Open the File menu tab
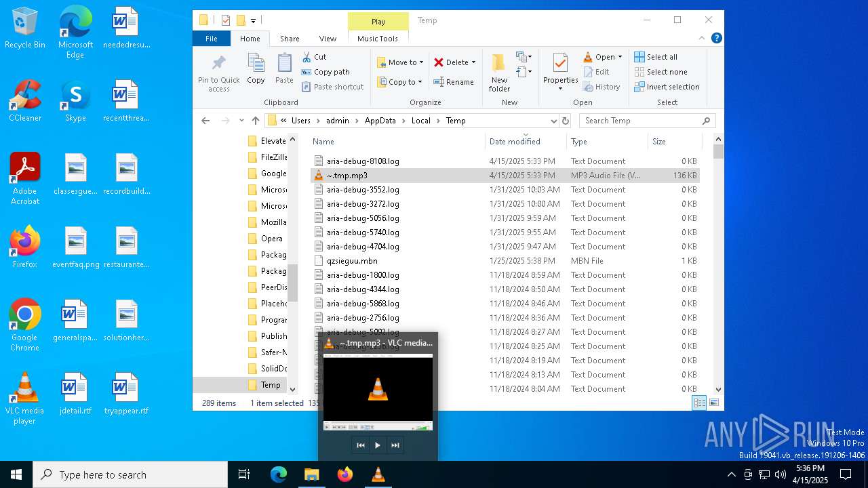 tap(212, 39)
